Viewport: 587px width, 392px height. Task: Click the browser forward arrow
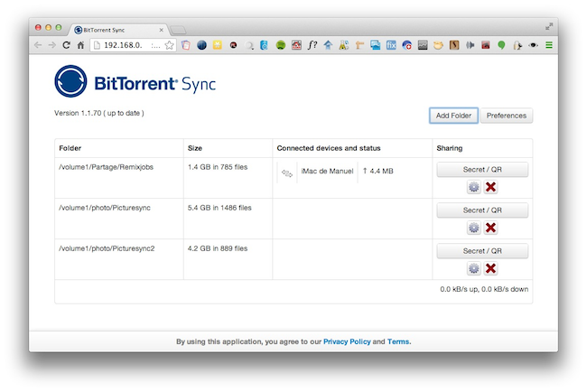52,45
